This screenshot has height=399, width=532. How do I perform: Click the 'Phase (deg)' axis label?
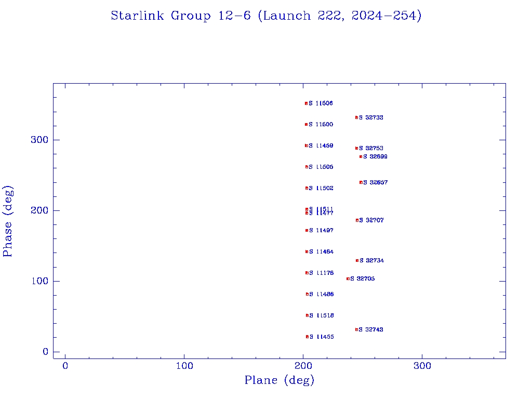pyautogui.click(x=8, y=221)
